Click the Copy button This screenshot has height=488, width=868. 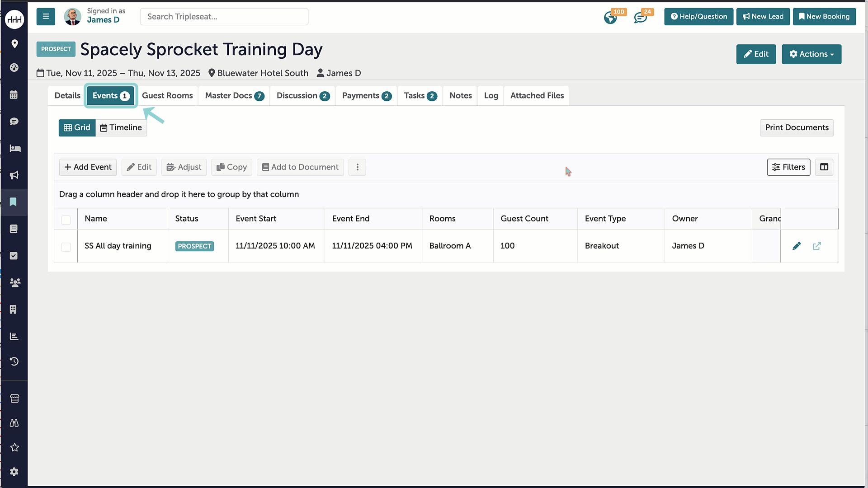point(231,167)
